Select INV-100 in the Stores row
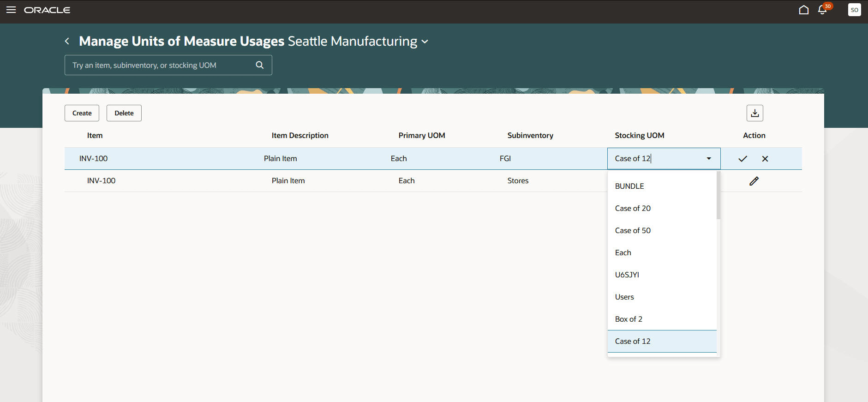Viewport: 868px width, 402px height. 101,181
